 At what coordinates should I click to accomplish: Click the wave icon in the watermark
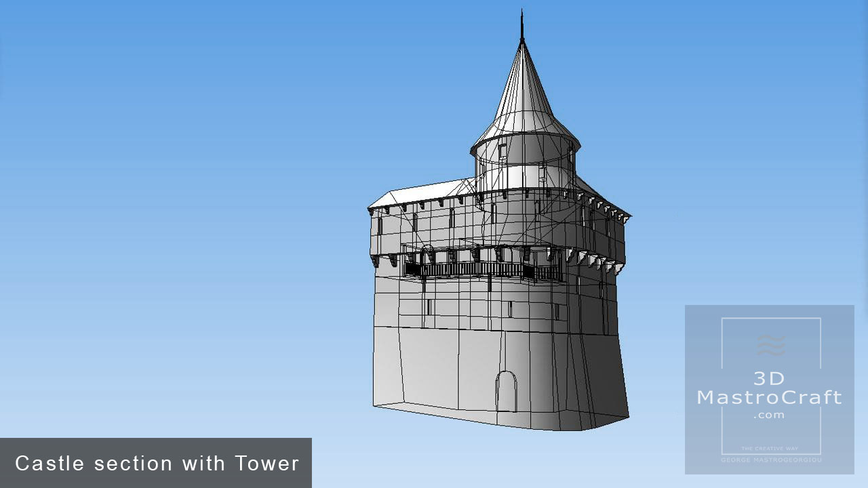click(770, 345)
